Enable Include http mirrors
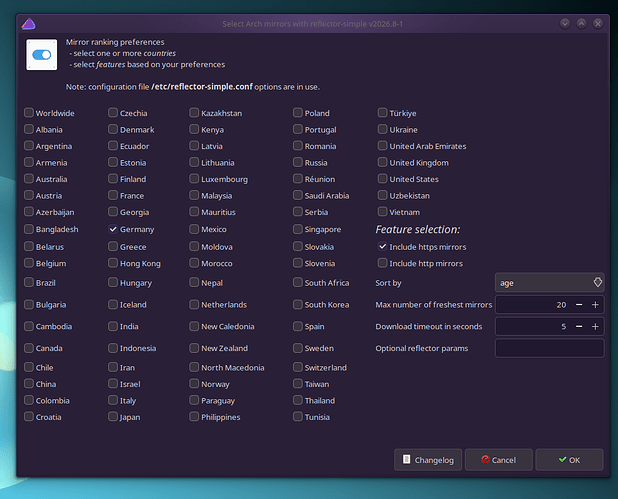The image size is (618, 499). tap(382, 263)
